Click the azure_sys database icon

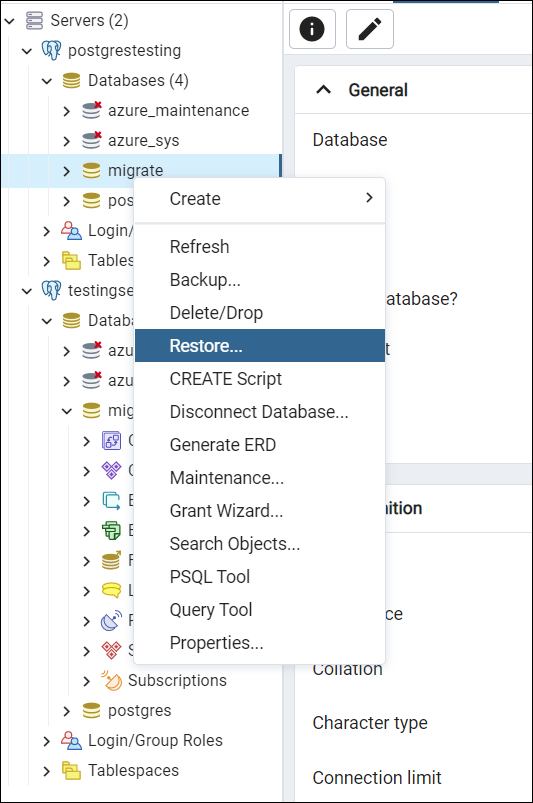92,140
